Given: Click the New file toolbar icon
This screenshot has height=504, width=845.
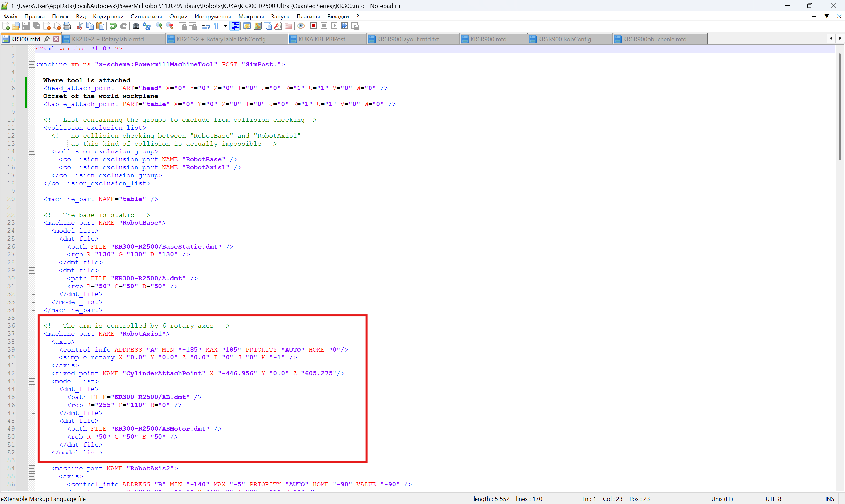Looking at the screenshot, I should coord(6,26).
